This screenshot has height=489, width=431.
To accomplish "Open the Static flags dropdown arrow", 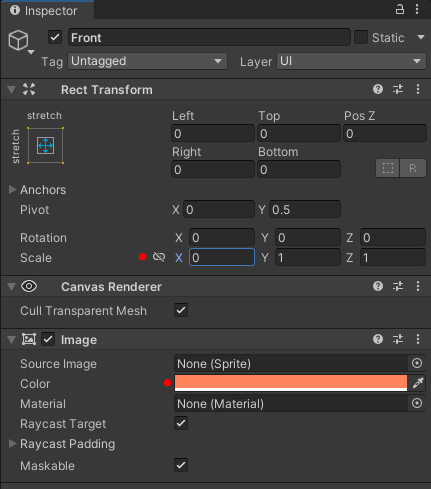I will pyautogui.click(x=421, y=37).
